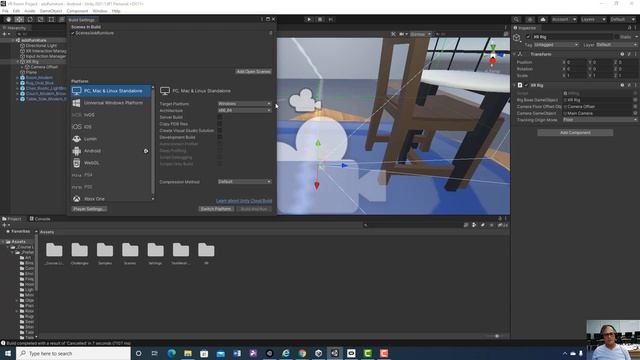Click in the Project search field

[412, 225]
